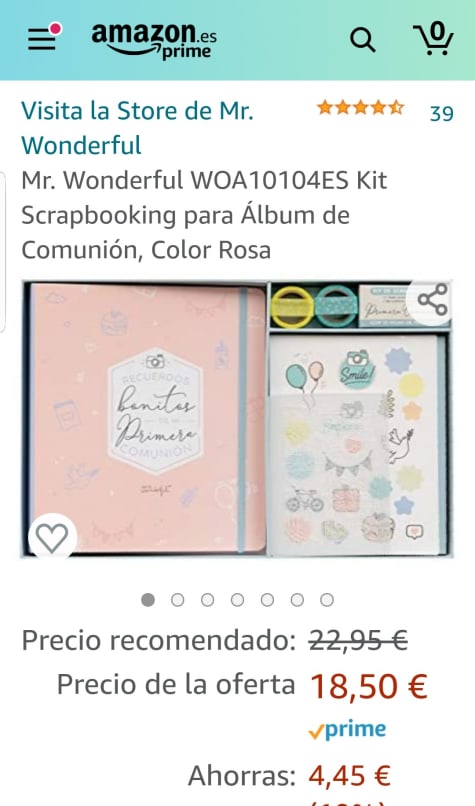Tap the 18,50 € offer price
Viewport: 475px width, 806px height.
[x=369, y=686]
